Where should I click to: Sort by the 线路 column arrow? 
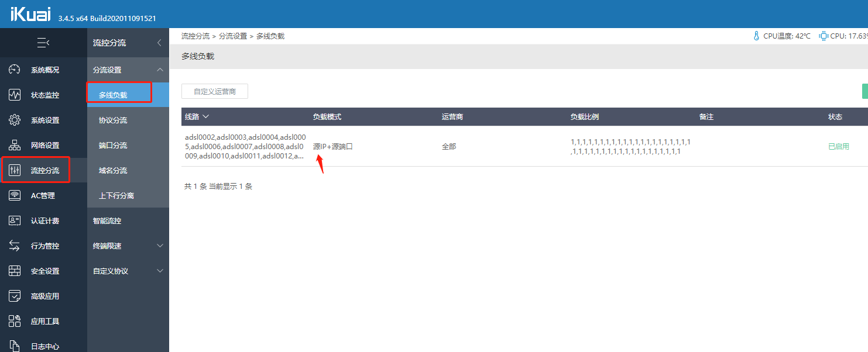point(205,116)
